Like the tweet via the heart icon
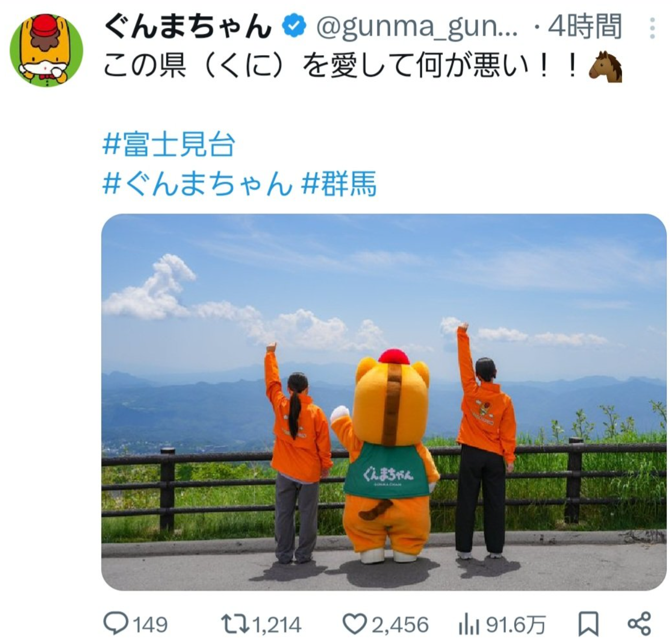Image resolution: width=672 pixels, height=640 pixels. pyautogui.click(x=355, y=624)
